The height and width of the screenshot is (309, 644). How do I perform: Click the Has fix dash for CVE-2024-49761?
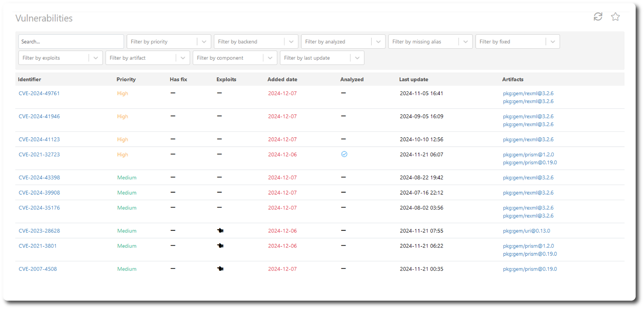(173, 93)
